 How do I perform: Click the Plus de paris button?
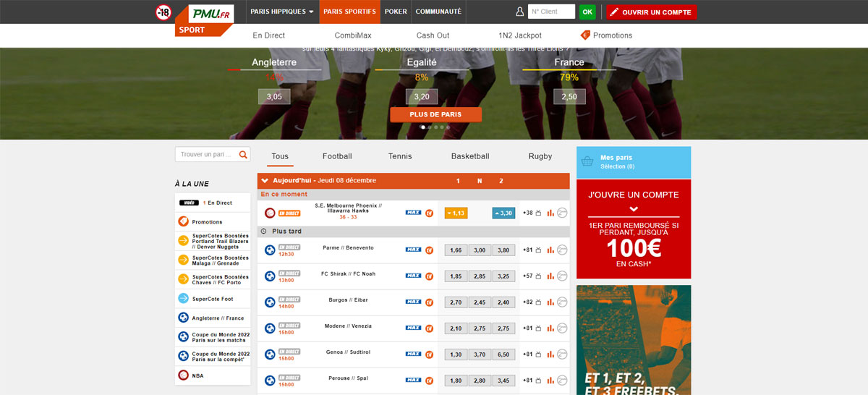coord(435,114)
